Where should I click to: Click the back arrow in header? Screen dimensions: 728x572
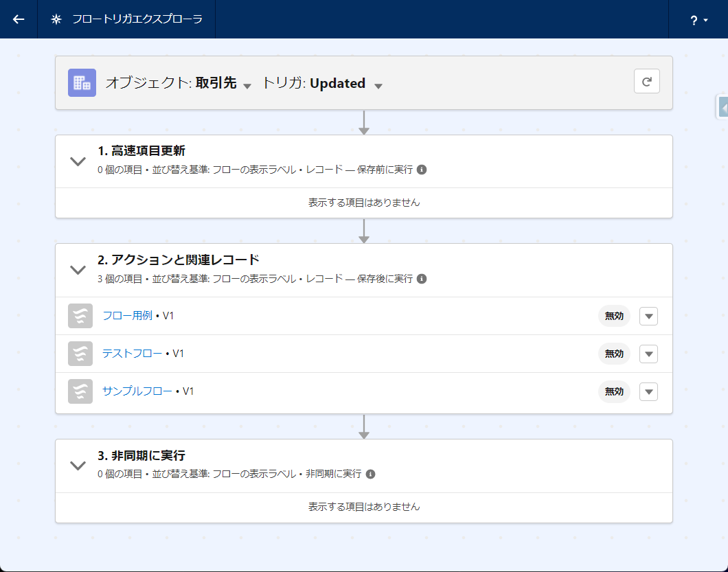tap(19, 19)
